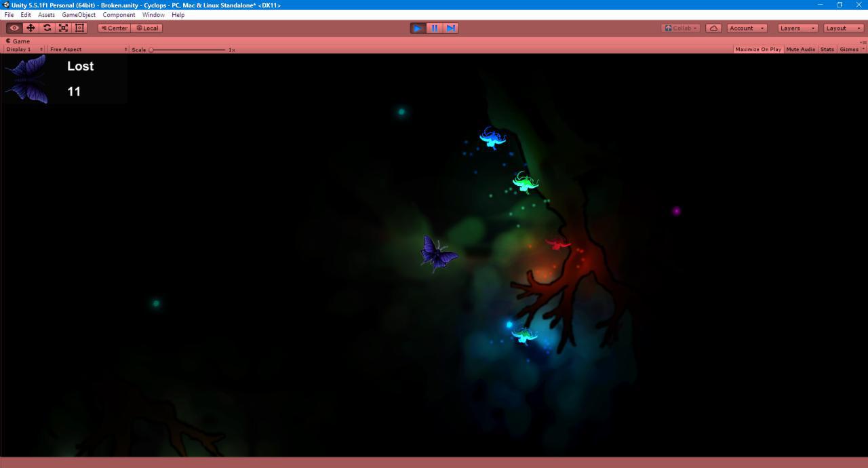Select the Rect Transform tool
The width and height of the screenshot is (868, 468).
coord(79,28)
